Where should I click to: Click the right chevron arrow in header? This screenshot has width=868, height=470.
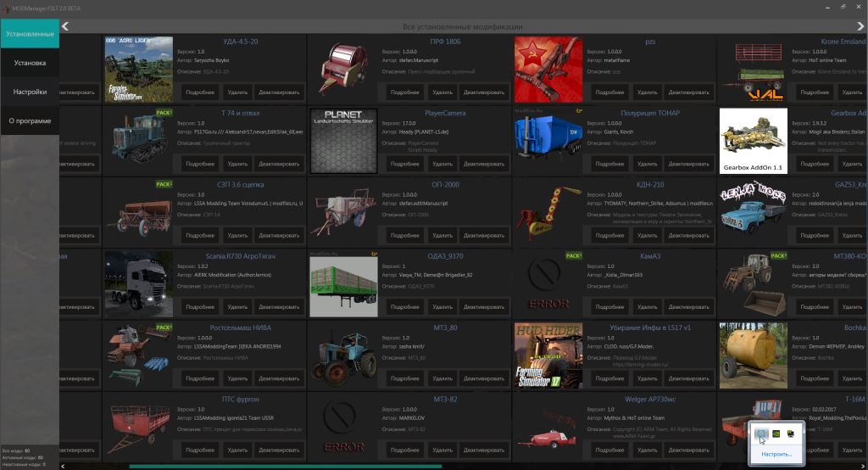coord(860,26)
